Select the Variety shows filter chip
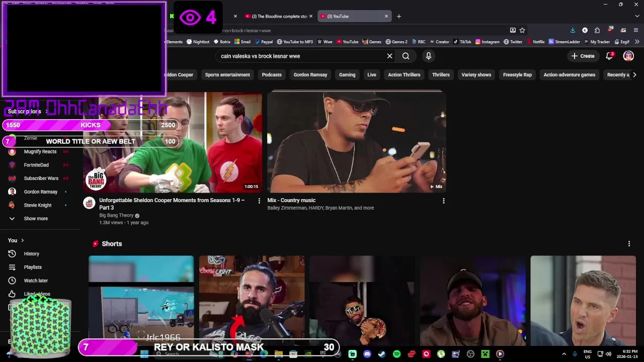Image resolution: width=644 pixels, height=362 pixels. [476, 75]
